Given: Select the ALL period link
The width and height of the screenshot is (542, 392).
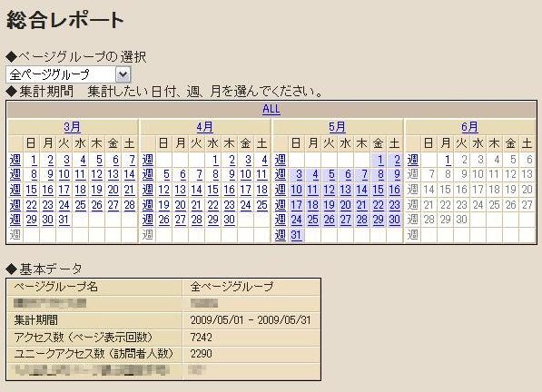Looking at the screenshot, I should (x=271, y=110).
